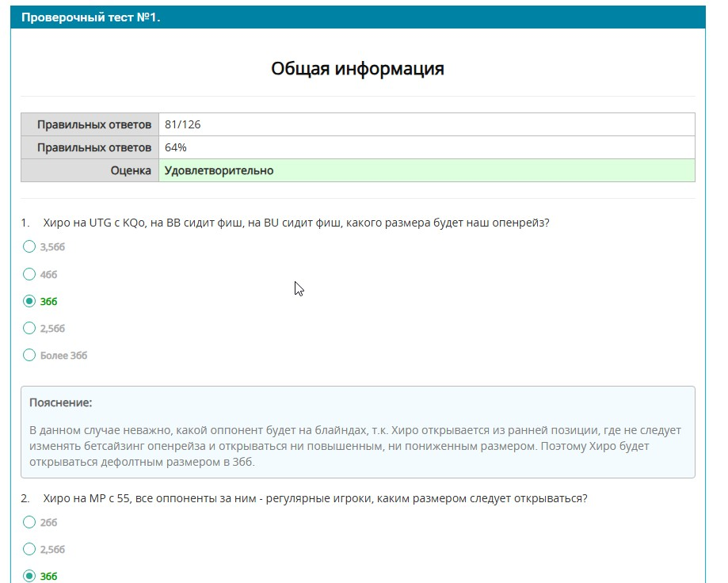The width and height of the screenshot is (728, 583).
Task: Click the explanation paragraph about default 3бб sizing
Action: pos(355,446)
